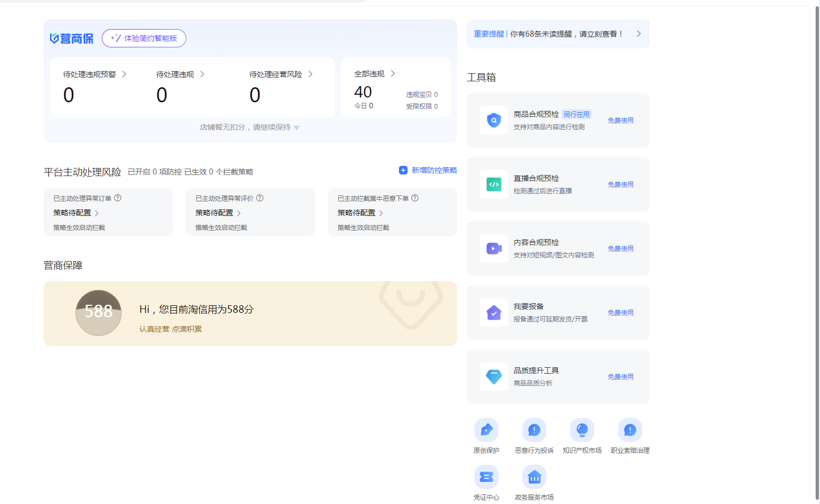Image resolution: width=820 pixels, height=504 pixels.
Task: Click the 工具箱 heading
Action: (x=481, y=78)
